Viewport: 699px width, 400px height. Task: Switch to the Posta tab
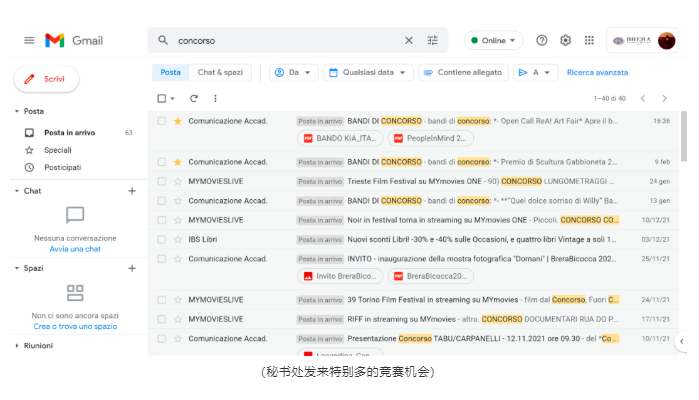click(170, 72)
